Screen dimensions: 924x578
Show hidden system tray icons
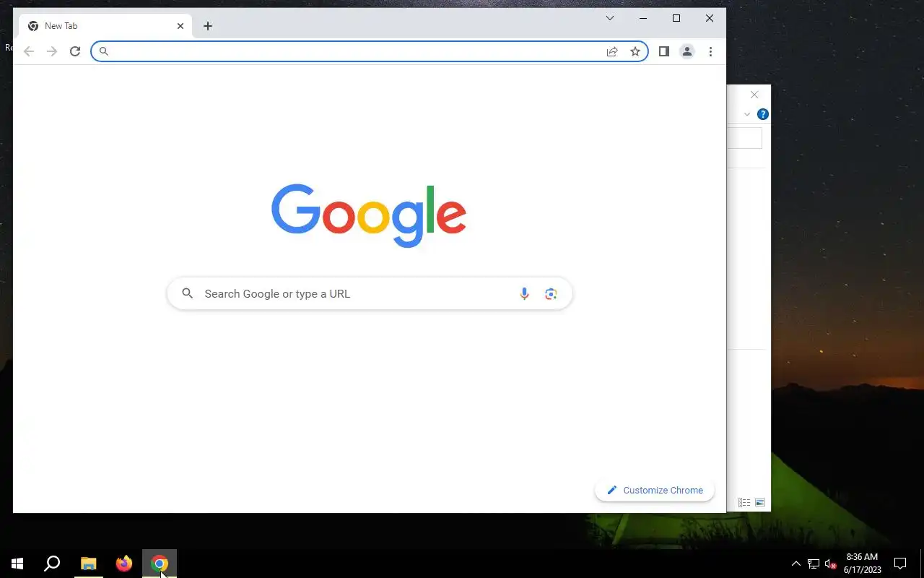[x=796, y=564]
